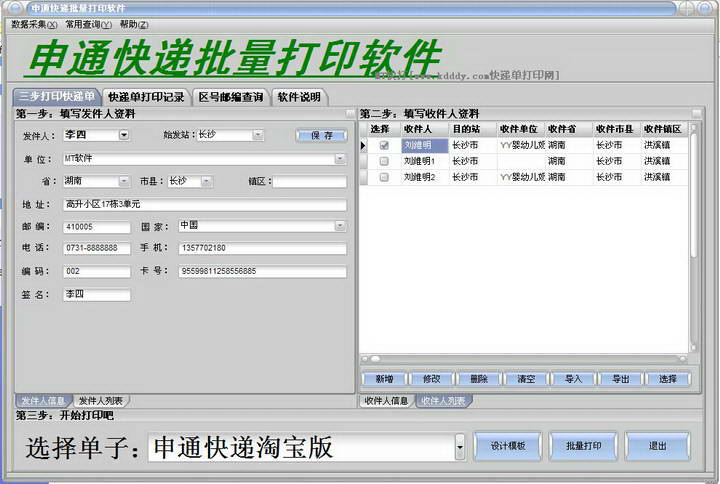This screenshot has height=484, width=720.
Task: Click the 地址 address field
Action: click(x=205, y=204)
